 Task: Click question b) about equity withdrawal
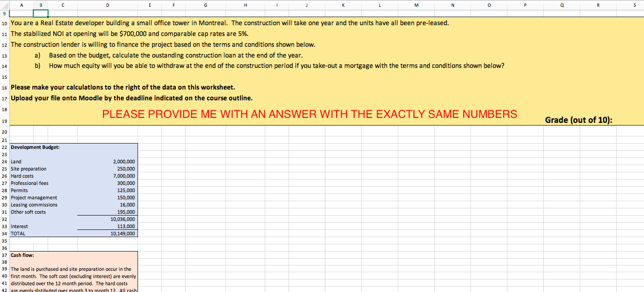coord(270,66)
